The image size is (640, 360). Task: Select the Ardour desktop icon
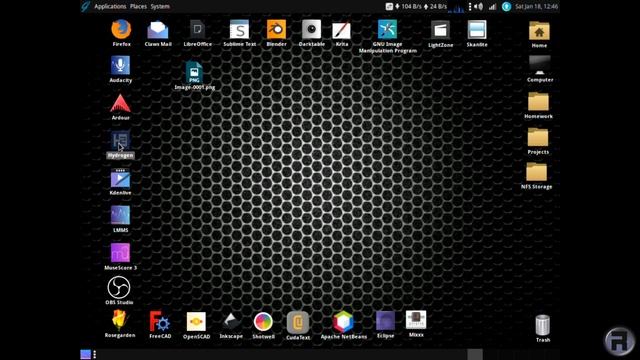(x=120, y=104)
